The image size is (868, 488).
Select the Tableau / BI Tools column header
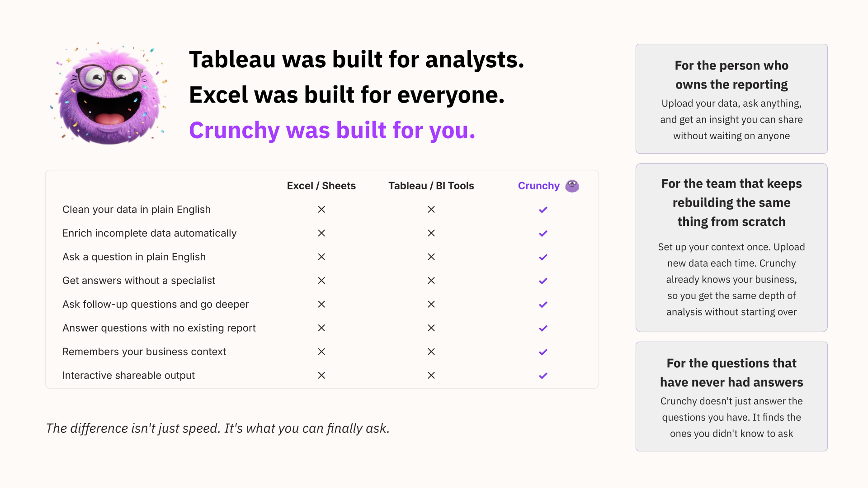431,186
